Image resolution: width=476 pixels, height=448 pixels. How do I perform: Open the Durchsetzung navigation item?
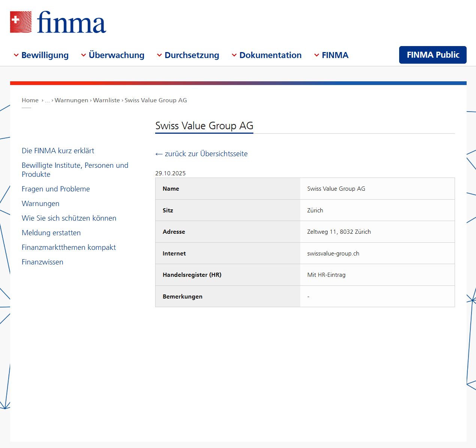click(192, 55)
